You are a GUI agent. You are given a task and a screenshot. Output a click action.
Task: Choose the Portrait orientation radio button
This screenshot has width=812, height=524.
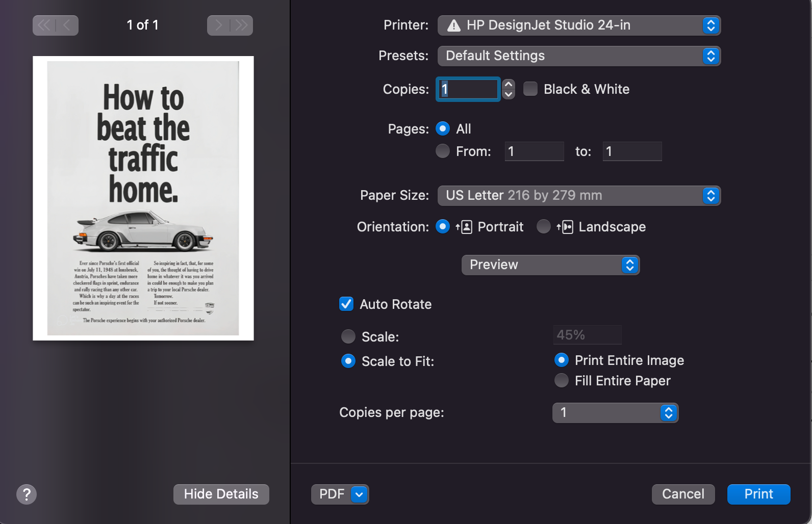click(443, 226)
